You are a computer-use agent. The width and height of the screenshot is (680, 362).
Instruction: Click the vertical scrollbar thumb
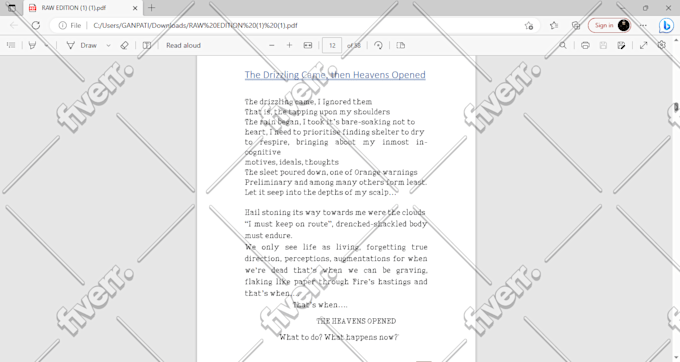tap(676, 108)
